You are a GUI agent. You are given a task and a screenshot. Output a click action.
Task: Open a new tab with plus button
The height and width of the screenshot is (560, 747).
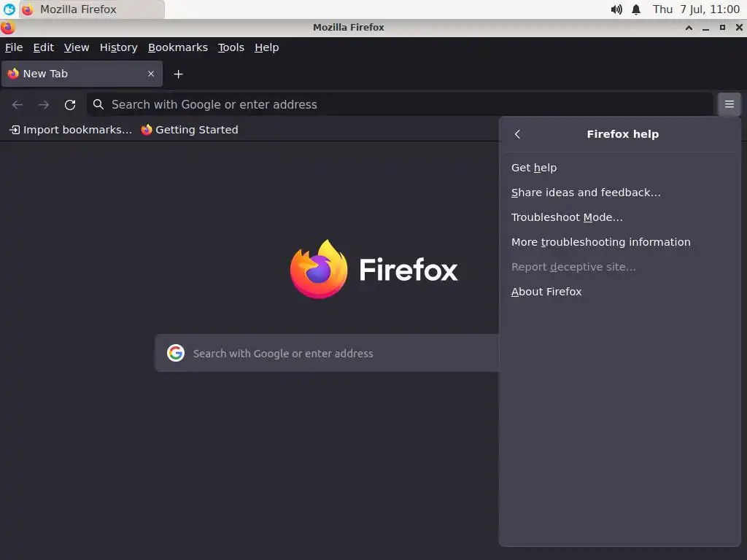click(x=178, y=74)
